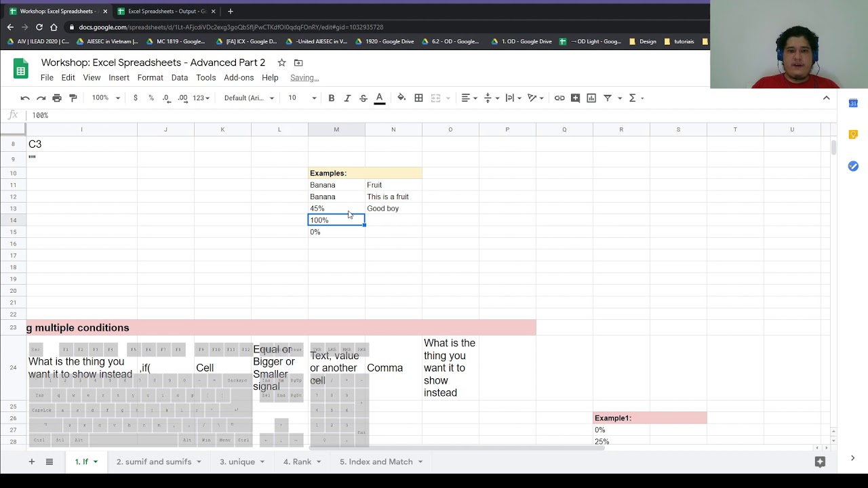Open the Data menu
Image resolution: width=868 pixels, height=488 pixels.
180,78
